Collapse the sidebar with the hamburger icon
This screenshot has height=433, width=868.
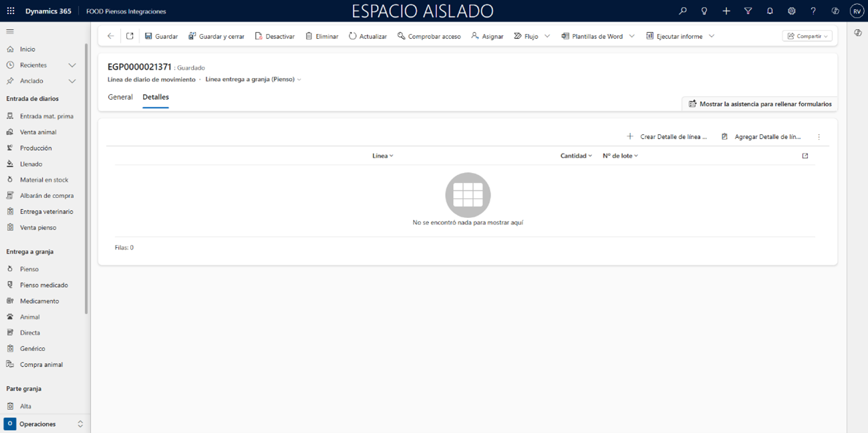[x=10, y=31]
